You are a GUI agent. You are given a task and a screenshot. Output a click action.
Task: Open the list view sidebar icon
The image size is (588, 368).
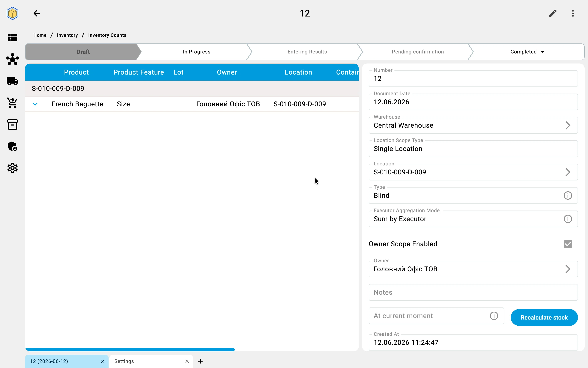point(12,37)
